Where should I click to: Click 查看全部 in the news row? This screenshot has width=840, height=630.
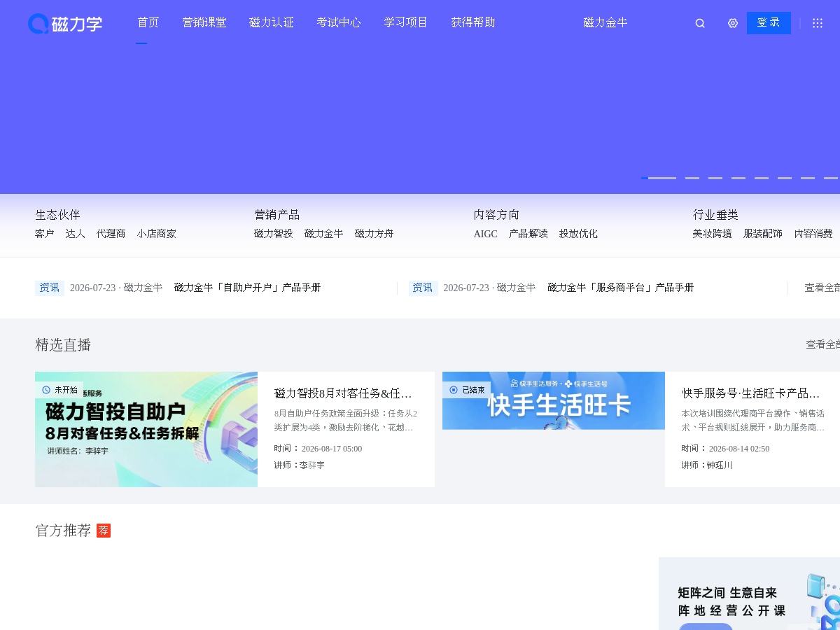pyautogui.click(x=822, y=288)
